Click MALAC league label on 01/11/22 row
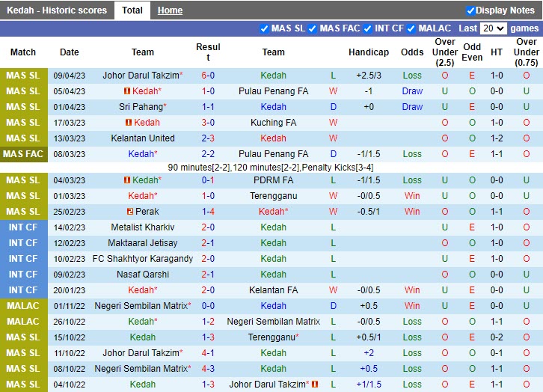Viewport: 543px width, 392px height. (x=23, y=306)
